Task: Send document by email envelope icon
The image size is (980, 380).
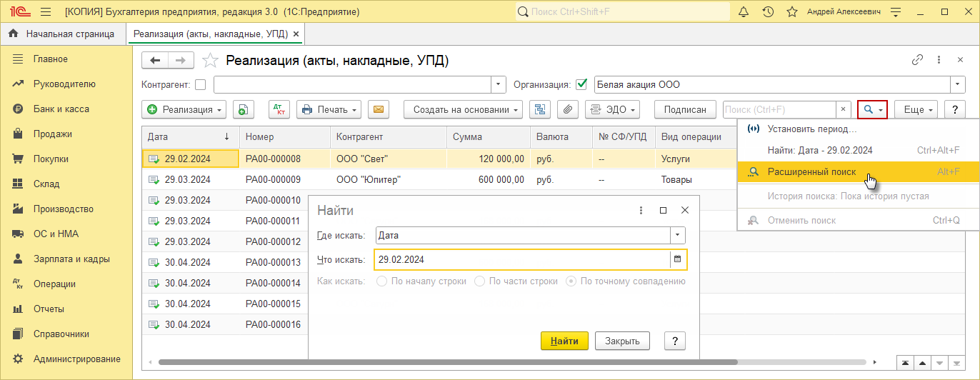Action: [379, 109]
